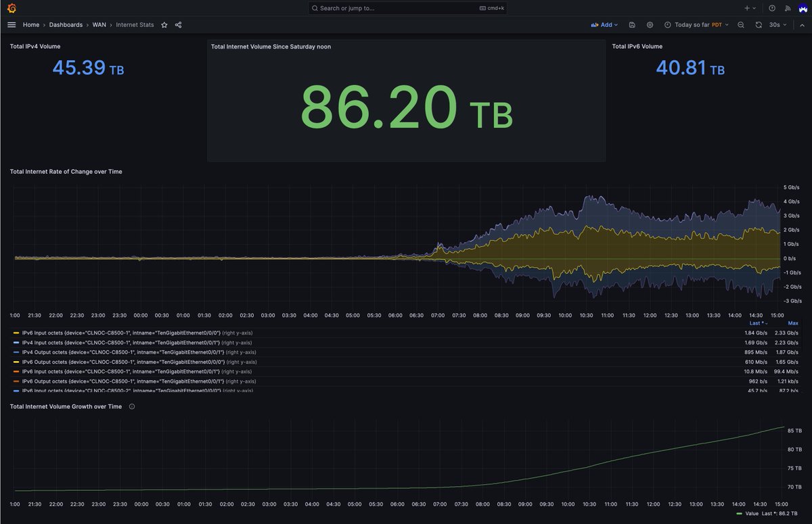Click the help question mark icon
Image resolution: width=812 pixels, height=524 pixels.
[x=772, y=8]
